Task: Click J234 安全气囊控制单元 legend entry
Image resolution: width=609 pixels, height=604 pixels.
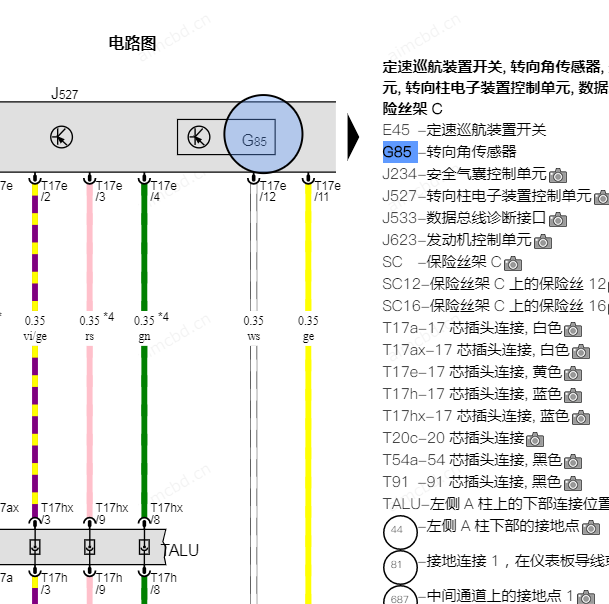Action: click(465, 174)
